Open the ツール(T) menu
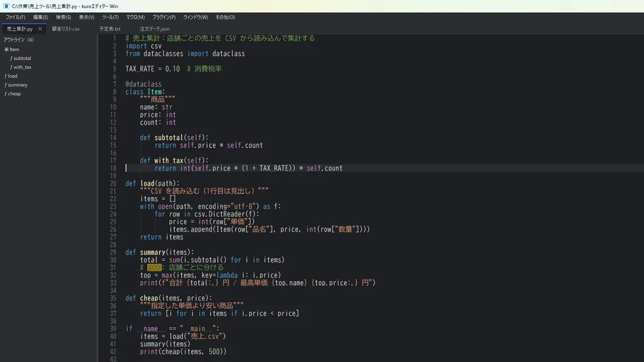The height and width of the screenshot is (362, 644). tap(110, 17)
